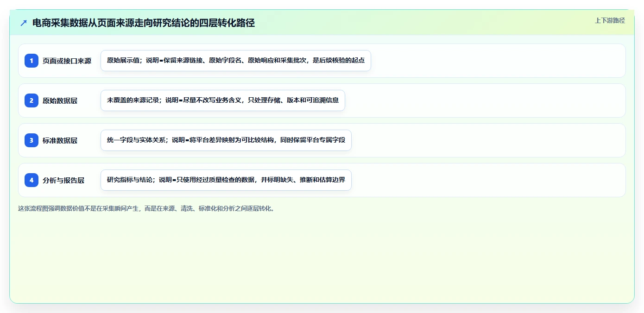Click the footnote starting 这张流程图强调数据价值
This screenshot has height=313, width=644.
146,208
